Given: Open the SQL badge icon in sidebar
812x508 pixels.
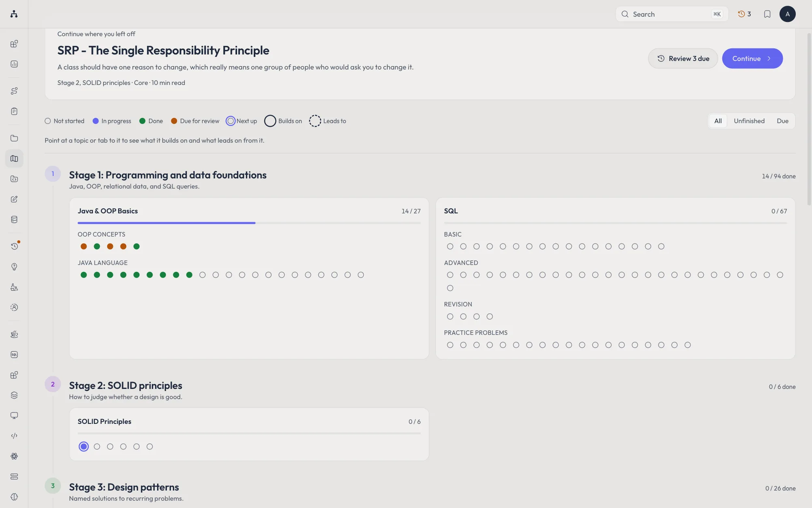Looking at the screenshot, I should [x=14, y=354].
